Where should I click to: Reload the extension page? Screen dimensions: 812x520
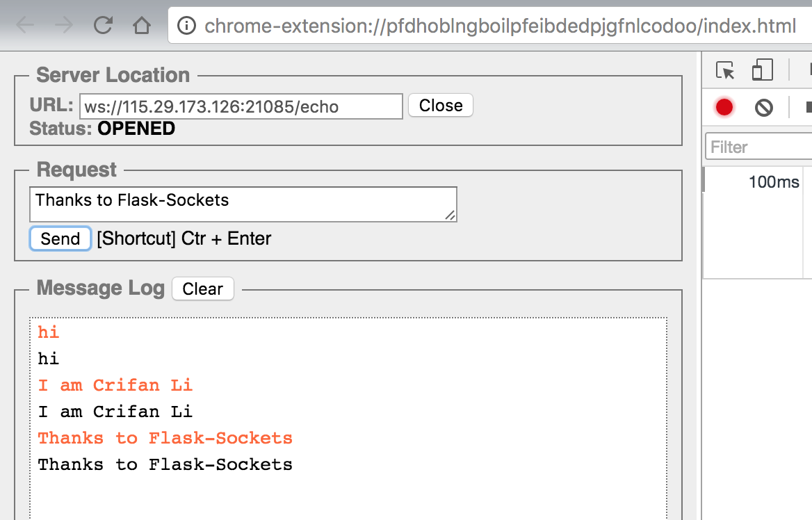point(104,26)
